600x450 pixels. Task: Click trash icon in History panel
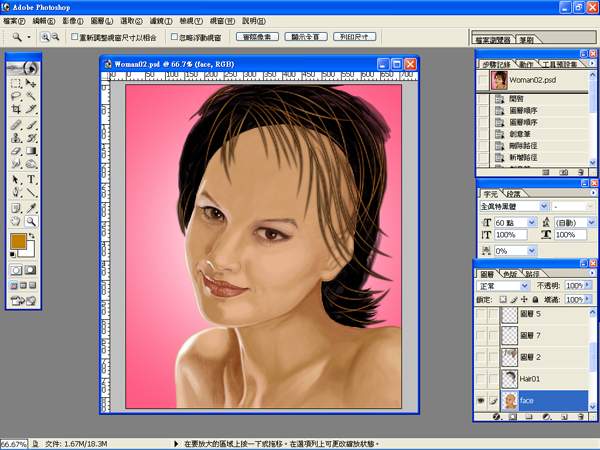580,173
